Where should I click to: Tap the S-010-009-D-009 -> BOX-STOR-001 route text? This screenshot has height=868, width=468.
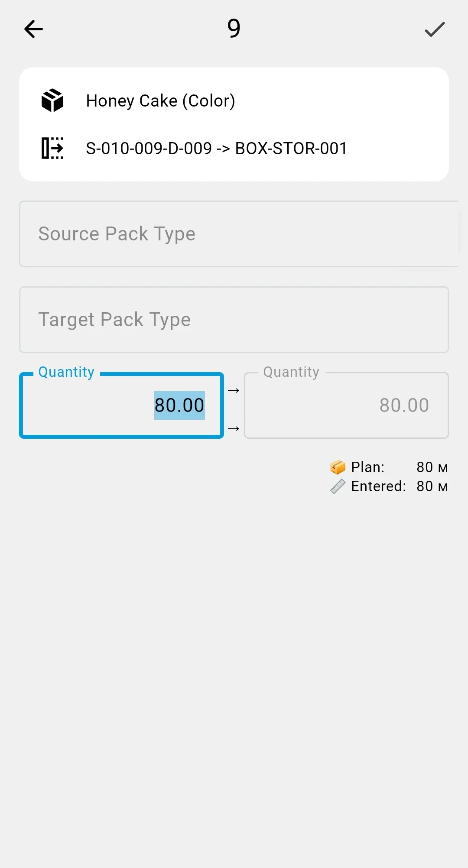pos(217,149)
